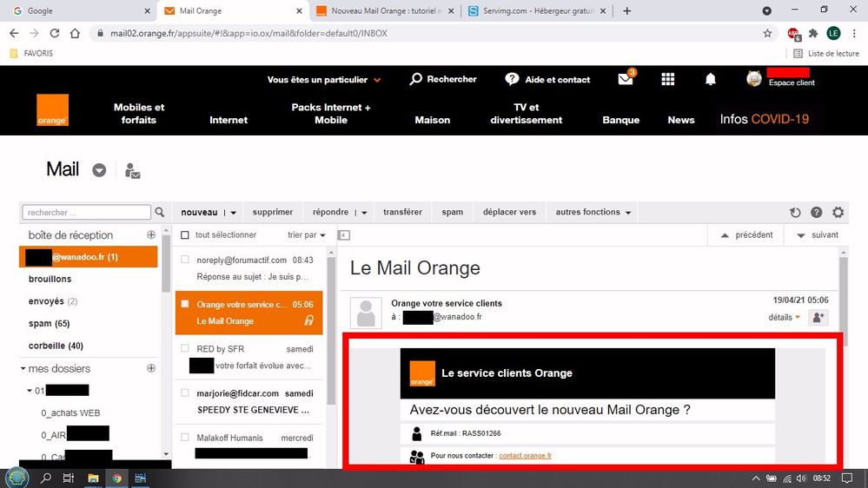Reload the browser page

(x=54, y=33)
